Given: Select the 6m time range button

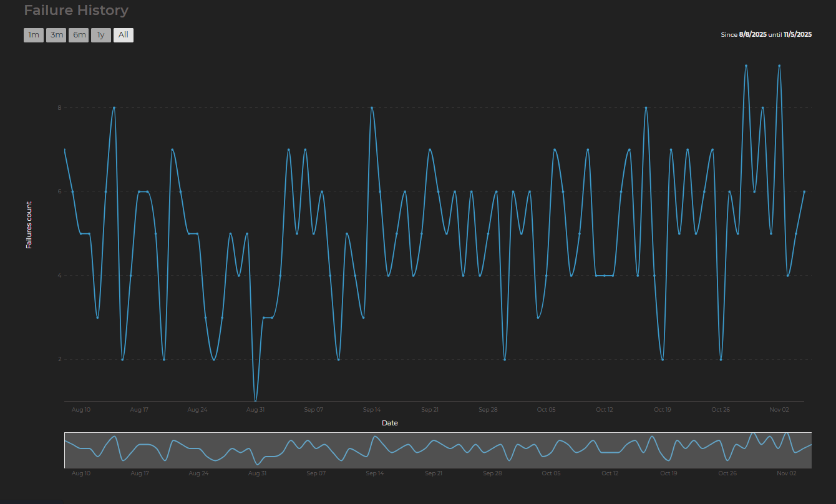Looking at the screenshot, I should (79, 35).
